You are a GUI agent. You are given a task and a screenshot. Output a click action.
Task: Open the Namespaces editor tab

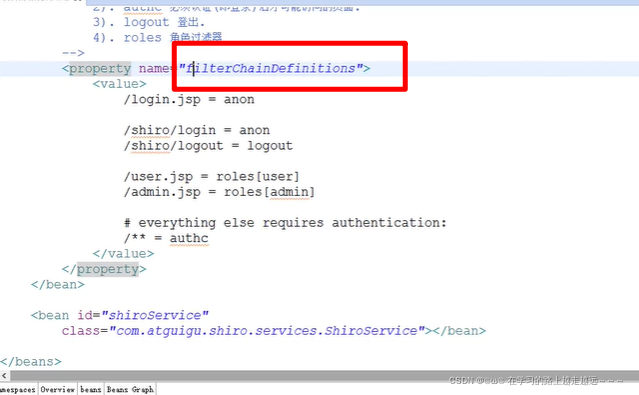click(18, 389)
